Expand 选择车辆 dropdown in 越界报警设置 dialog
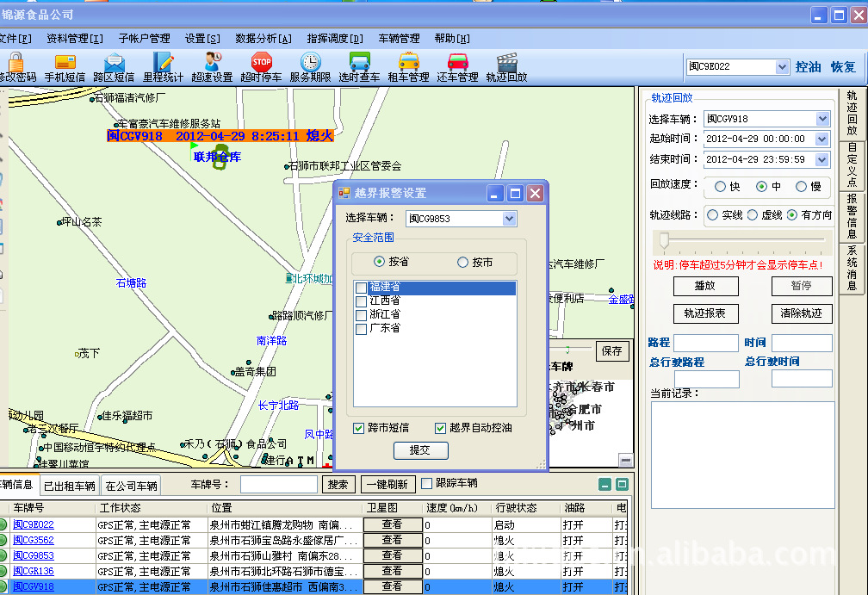 tap(509, 219)
